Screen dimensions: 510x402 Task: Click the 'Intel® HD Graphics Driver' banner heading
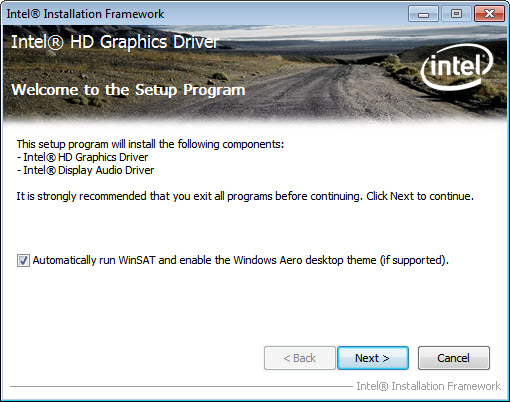tap(115, 42)
